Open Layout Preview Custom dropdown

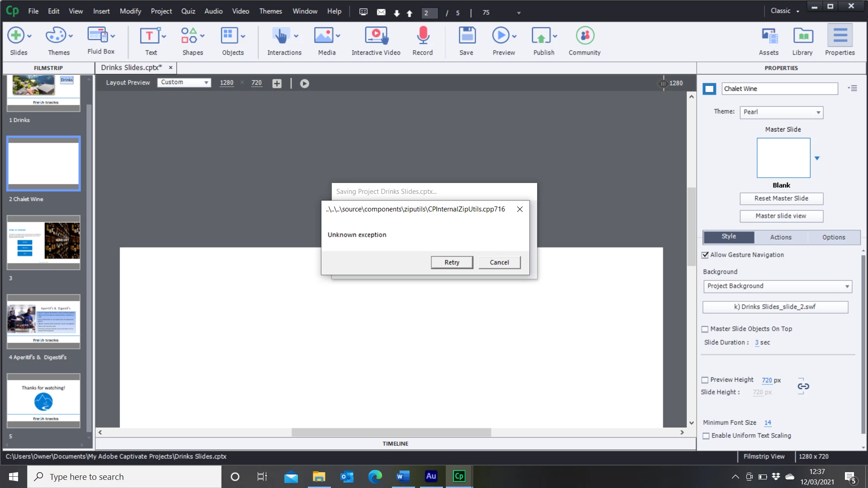click(x=184, y=83)
